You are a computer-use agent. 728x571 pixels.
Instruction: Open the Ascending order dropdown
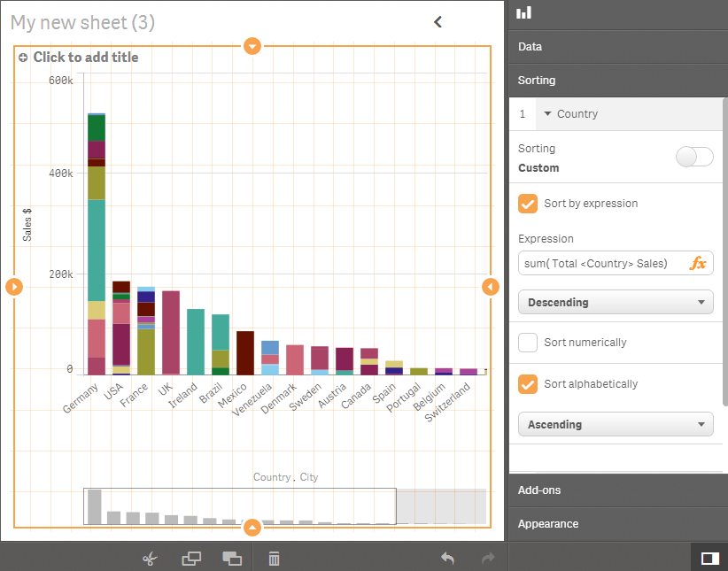pyautogui.click(x=616, y=424)
